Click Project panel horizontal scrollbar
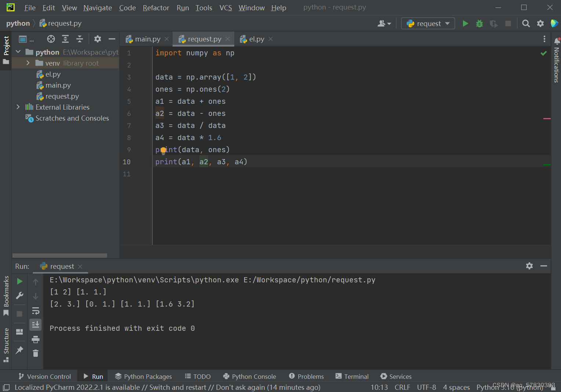The image size is (561, 392). point(60,256)
